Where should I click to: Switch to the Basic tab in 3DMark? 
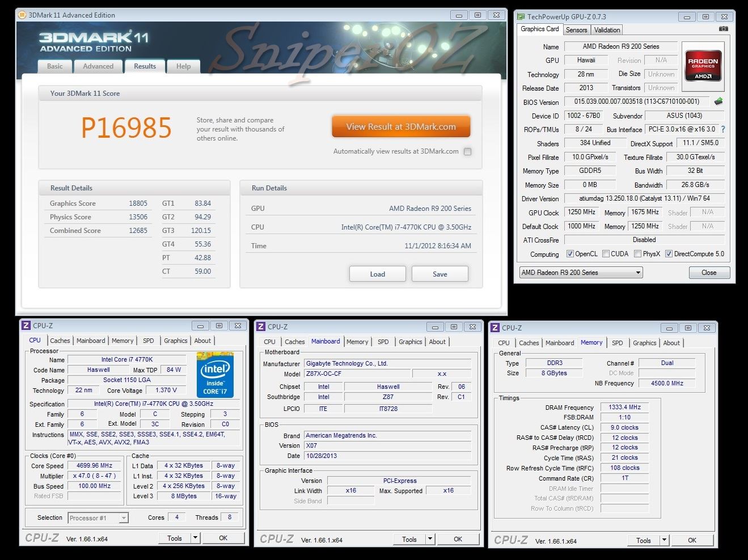pyautogui.click(x=55, y=66)
